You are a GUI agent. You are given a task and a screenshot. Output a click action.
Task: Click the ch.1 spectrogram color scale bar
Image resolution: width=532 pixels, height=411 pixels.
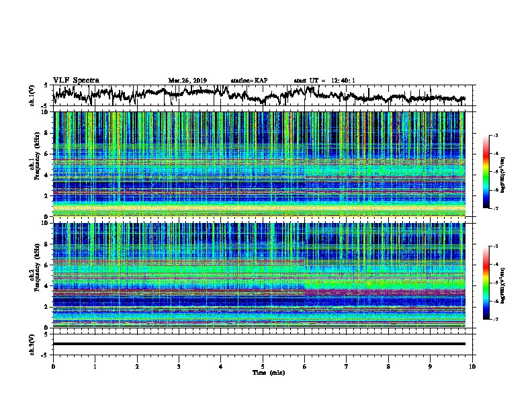pyautogui.click(x=486, y=172)
